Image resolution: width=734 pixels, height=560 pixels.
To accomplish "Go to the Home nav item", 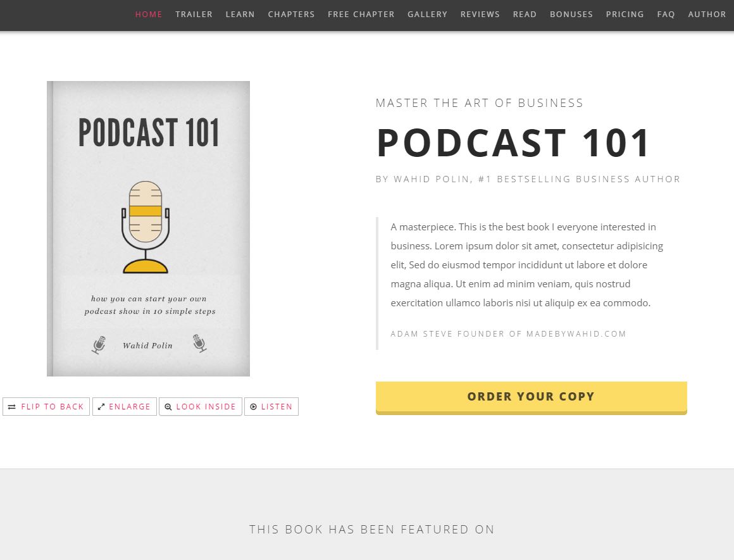I will click(149, 14).
